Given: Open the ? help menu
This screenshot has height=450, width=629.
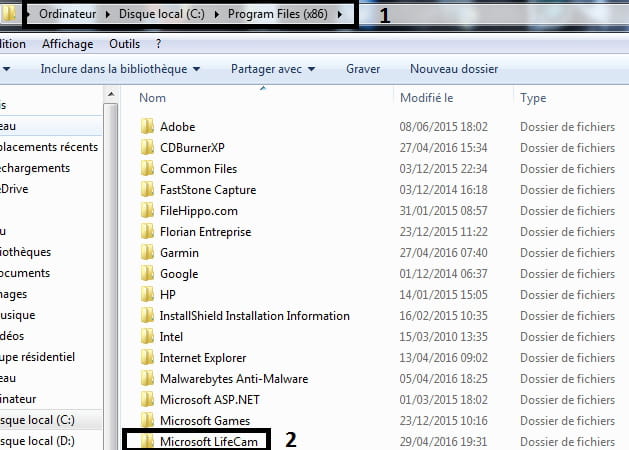Looking at the screenshot, I should click(158, 44).
